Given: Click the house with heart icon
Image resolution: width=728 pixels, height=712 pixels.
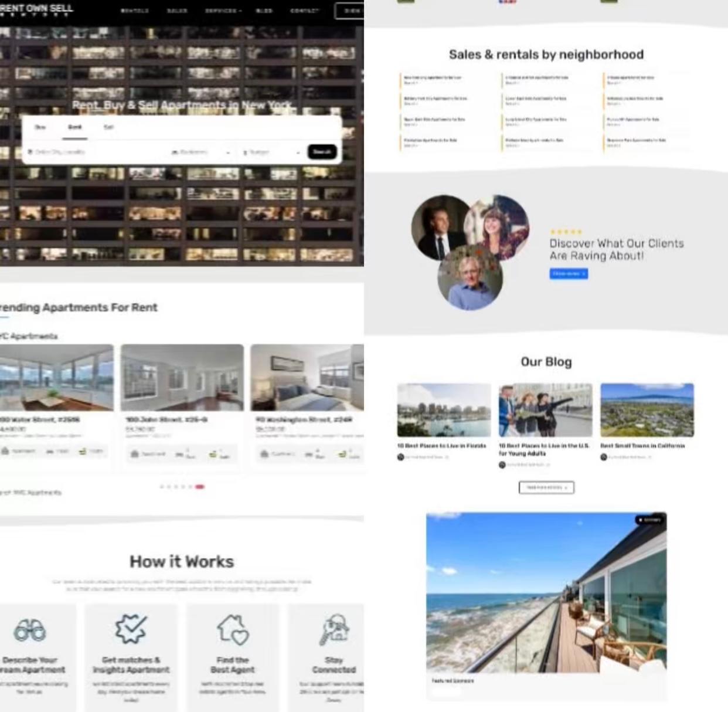Looking at the screenshot, I should point(233,629).
